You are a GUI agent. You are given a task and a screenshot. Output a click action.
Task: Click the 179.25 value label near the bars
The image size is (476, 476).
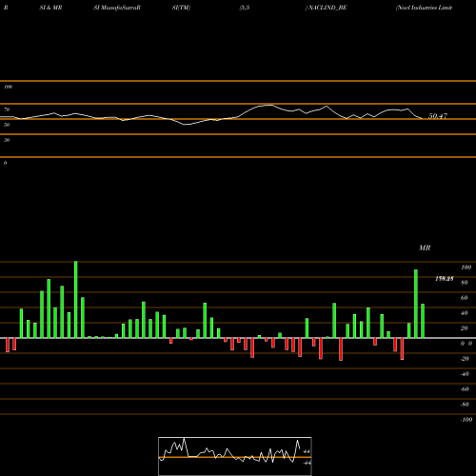pos(445,279)
